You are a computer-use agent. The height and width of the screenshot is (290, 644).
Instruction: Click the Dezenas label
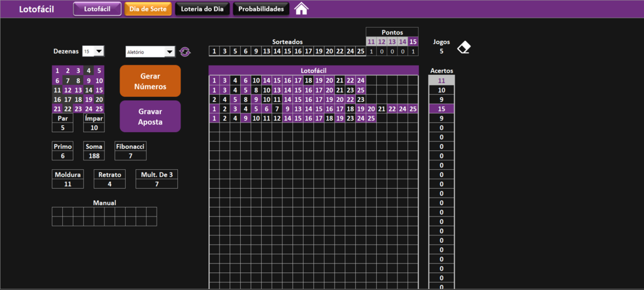66,52
